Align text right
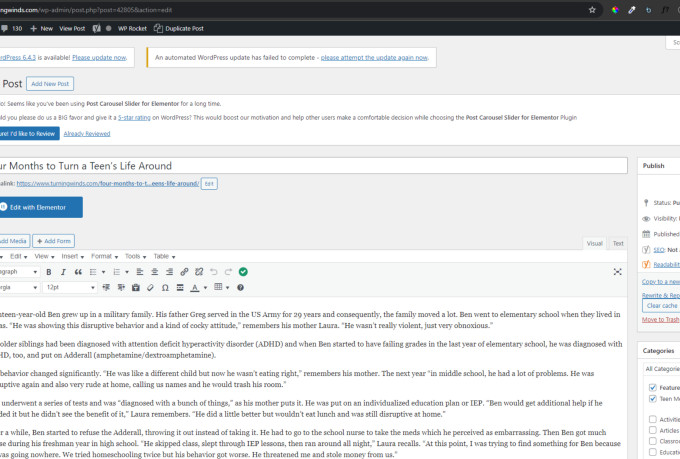 (x=169, y=272)
